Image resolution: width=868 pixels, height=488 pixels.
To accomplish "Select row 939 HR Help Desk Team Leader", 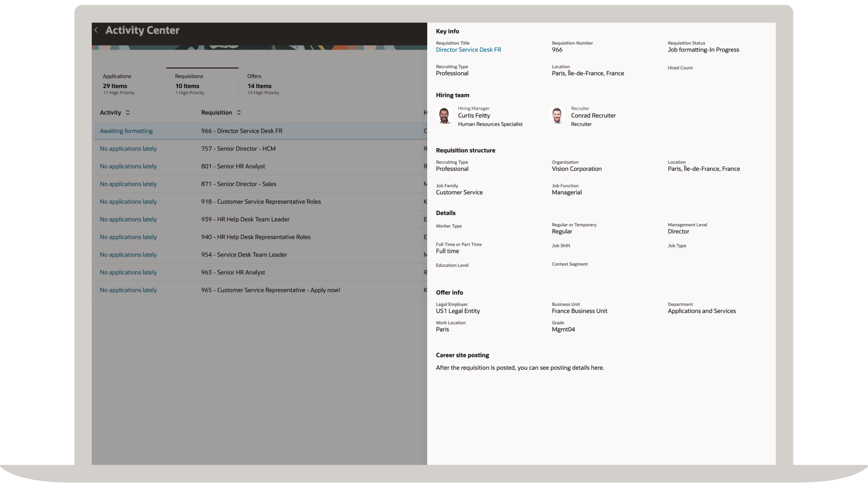I will pyautogui.click(x=245, y=219).
